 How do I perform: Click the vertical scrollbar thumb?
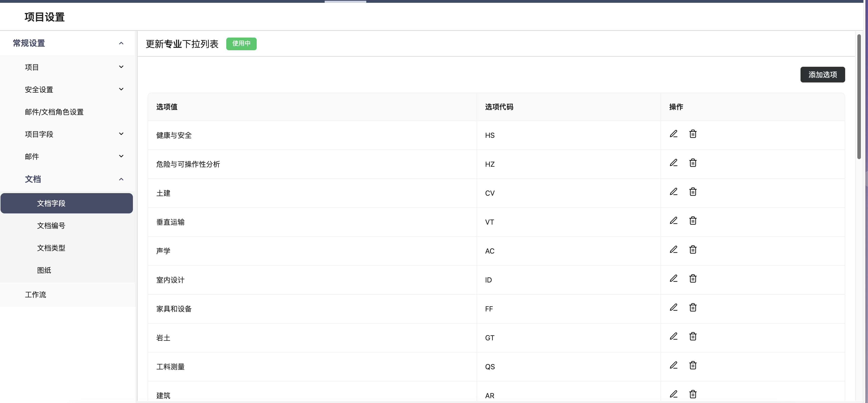859,96
